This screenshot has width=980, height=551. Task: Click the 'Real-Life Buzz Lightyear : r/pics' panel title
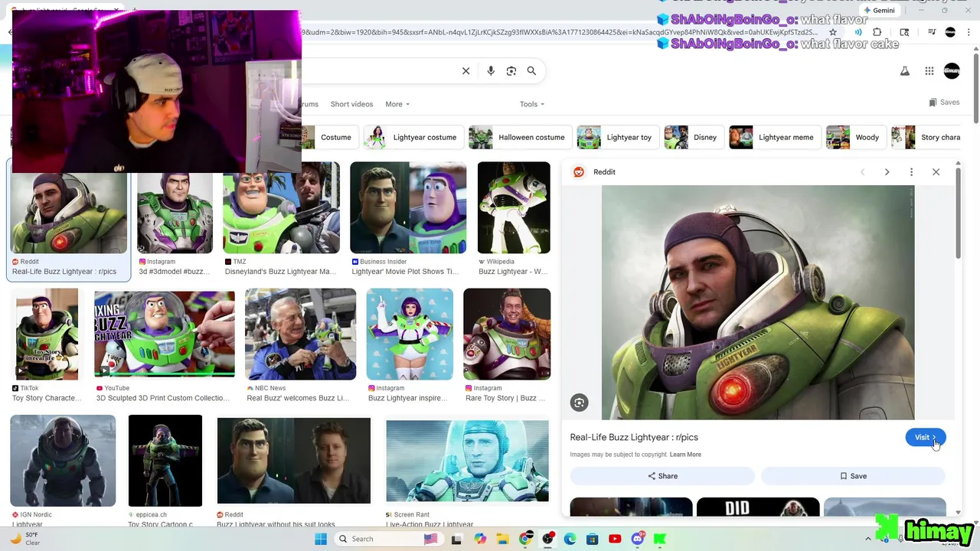[634, 437]
